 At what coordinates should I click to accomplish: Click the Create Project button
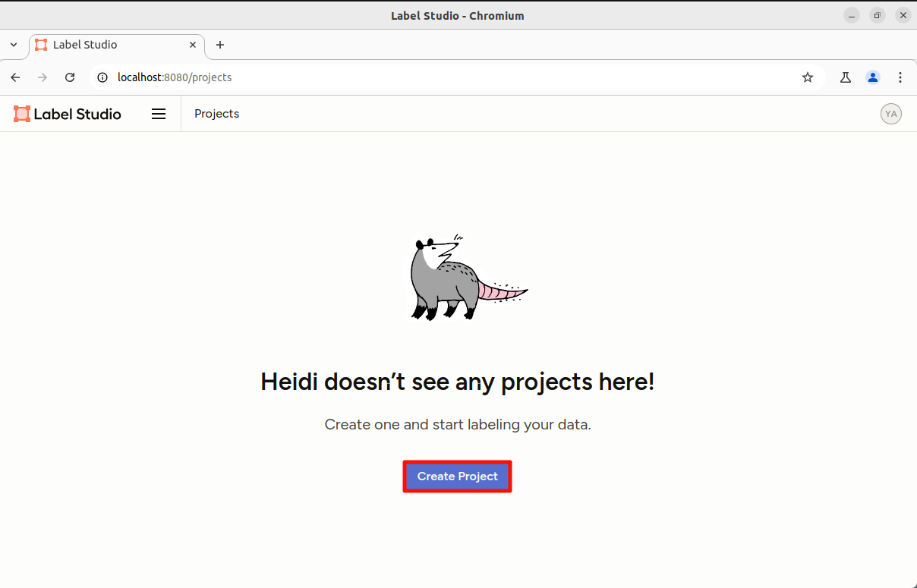(458, 476)
